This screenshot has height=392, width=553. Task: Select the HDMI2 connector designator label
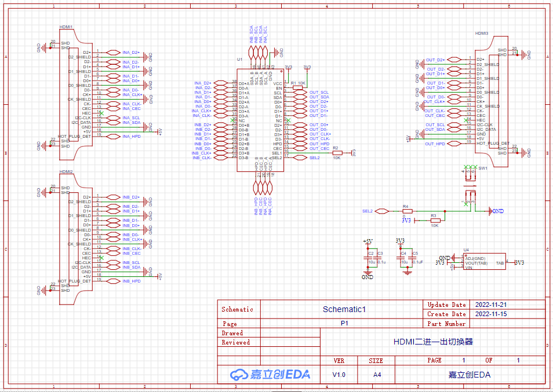point(66,172)
